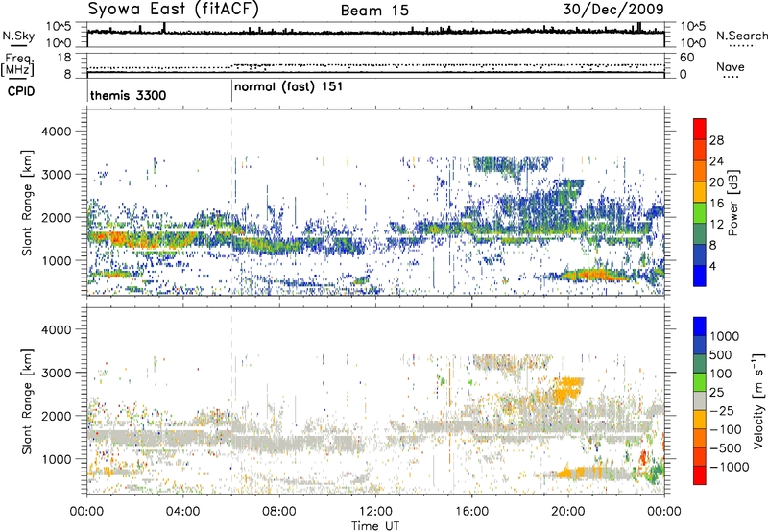Click the '10^5' tick beside N.Search
Image resolution: width=768 pixels, height=532 pixels.
click(x=693, y=27)
